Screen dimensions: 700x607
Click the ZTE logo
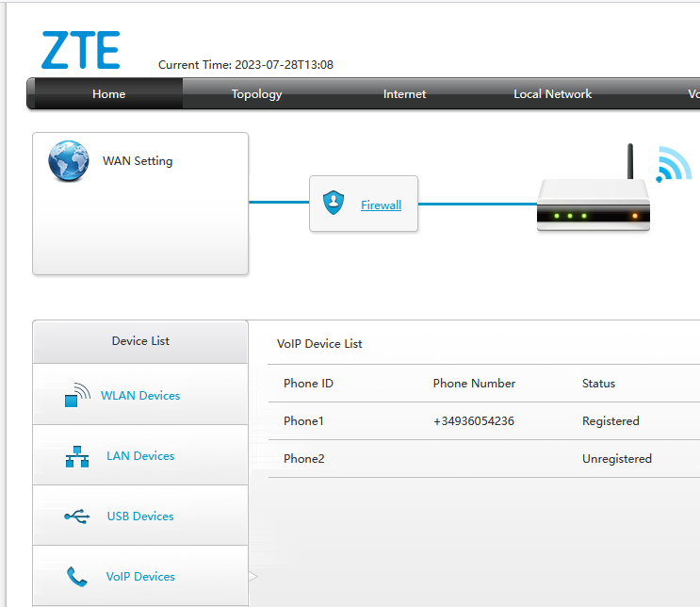pyautogui.click(x=81, y=50)
